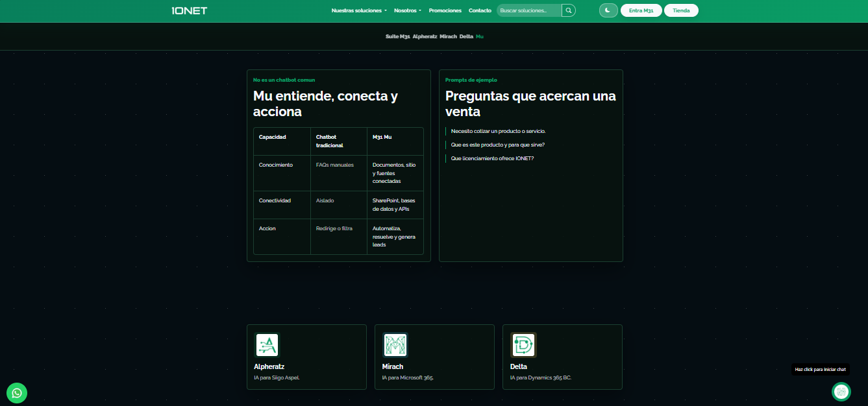Image resolution: width=868 pixels, height=406 pixels.
Task: Open the chatbot bubble icon
Action: pyautogui.click(x=841, y=392)
